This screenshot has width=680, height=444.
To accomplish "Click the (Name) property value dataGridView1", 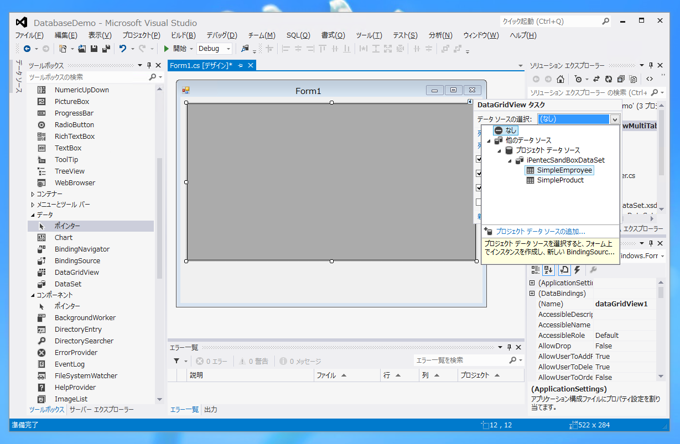I will [x=621, y=304].
